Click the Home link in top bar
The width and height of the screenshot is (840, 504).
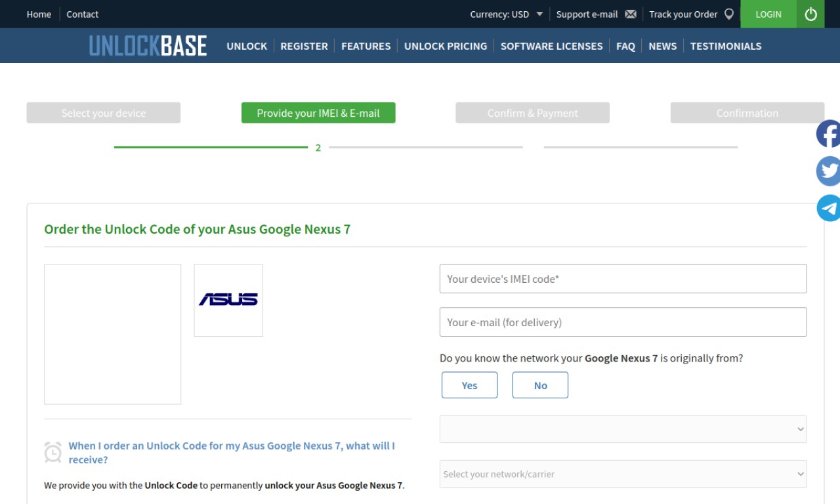(39, 14)
